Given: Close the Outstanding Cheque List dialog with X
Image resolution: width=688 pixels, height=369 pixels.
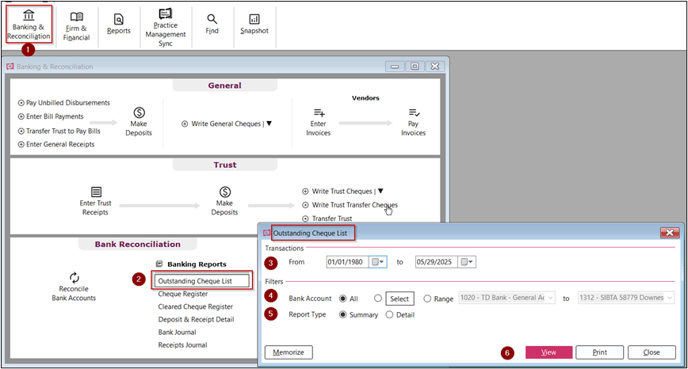Looking at the screenshot, I should (x=670, y=233).
